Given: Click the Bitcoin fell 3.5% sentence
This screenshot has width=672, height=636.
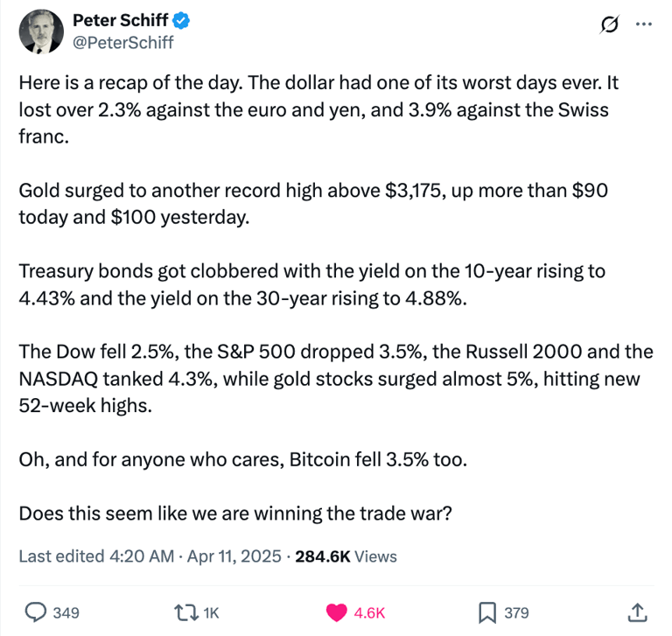Looking at the screenshot, I should click(242, 459).
